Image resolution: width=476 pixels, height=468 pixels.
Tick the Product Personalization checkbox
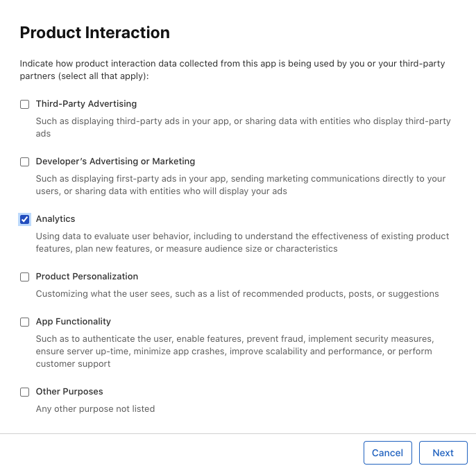(25, 277)
